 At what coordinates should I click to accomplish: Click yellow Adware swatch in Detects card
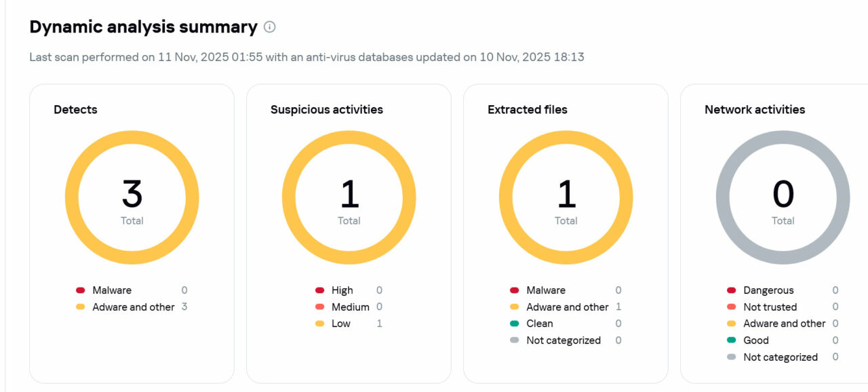tap(81, 307)
